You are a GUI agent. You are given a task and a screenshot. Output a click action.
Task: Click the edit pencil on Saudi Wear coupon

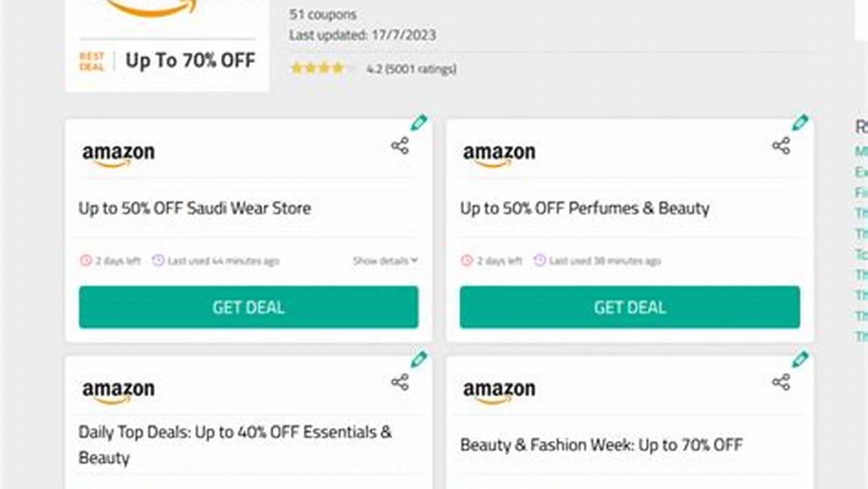click(419, 122)
